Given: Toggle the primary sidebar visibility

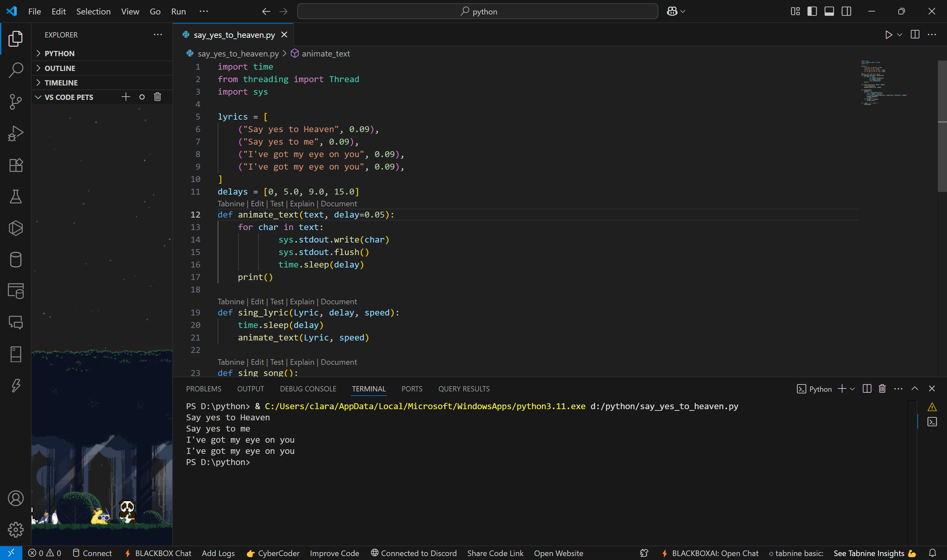Looking at the screenshot, I should pos(812,11).
